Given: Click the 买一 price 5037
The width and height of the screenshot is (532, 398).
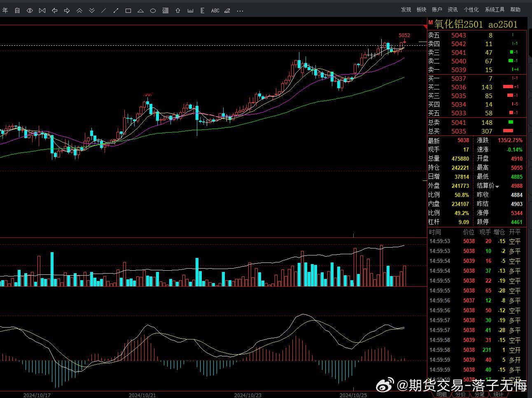Looking at the screenshot, I should 459,79.
